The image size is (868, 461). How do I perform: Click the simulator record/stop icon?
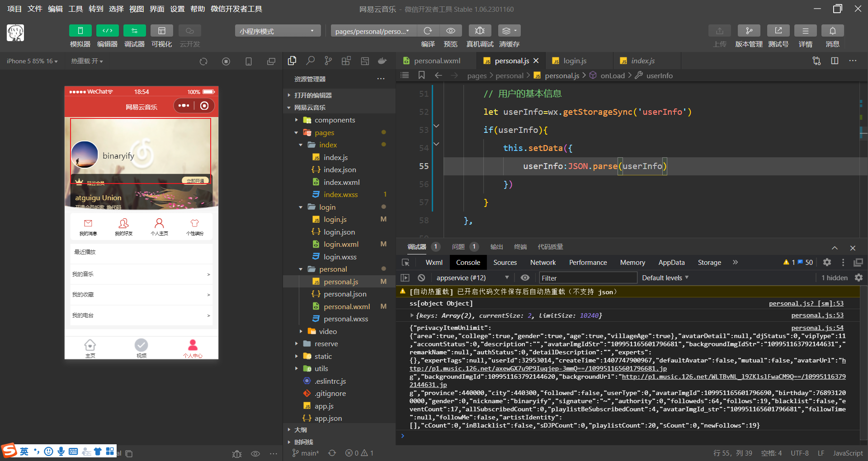coord(226,61)
